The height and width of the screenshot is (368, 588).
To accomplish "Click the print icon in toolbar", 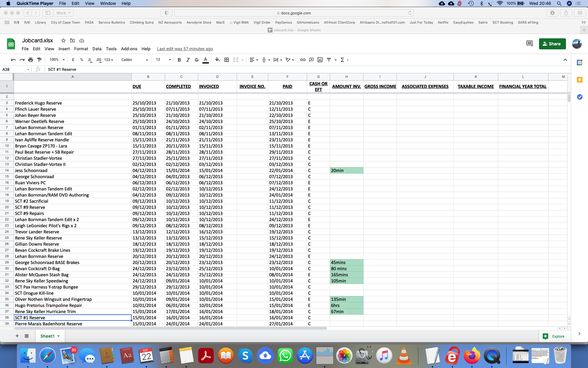I will 31,60.
